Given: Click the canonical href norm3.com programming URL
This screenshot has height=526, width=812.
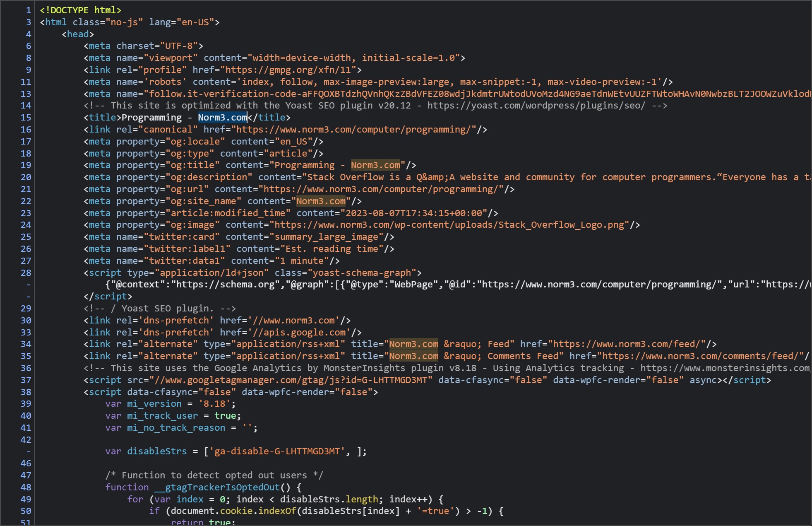Looking at the screenshot, I should pyautogui.click(x=353, y=130).
